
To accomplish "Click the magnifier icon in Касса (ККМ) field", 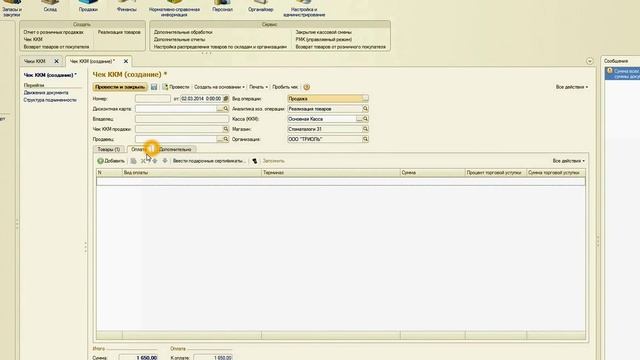I will pos(365,119).
